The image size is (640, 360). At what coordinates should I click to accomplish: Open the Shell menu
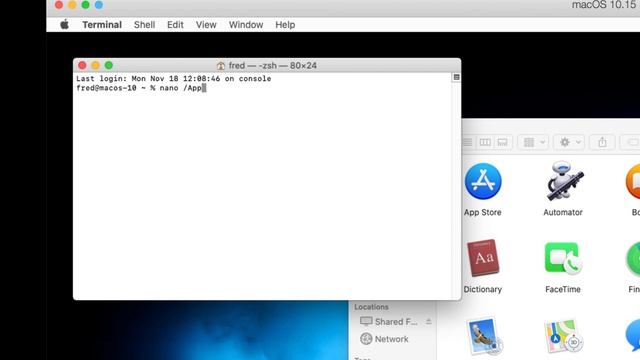(x=144, y=25)
